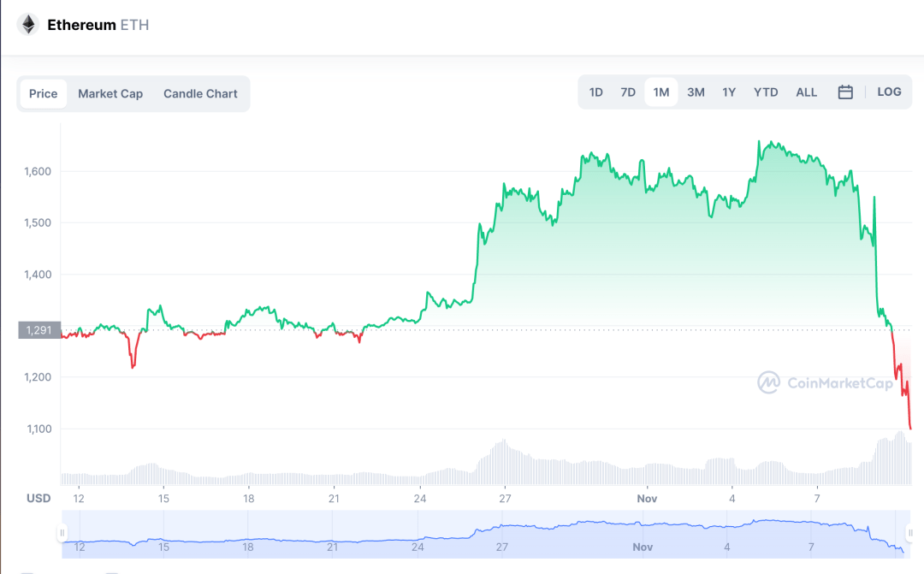
Task: Click the Ethereum diamond logo icon
Action: (x=28, y=25)
